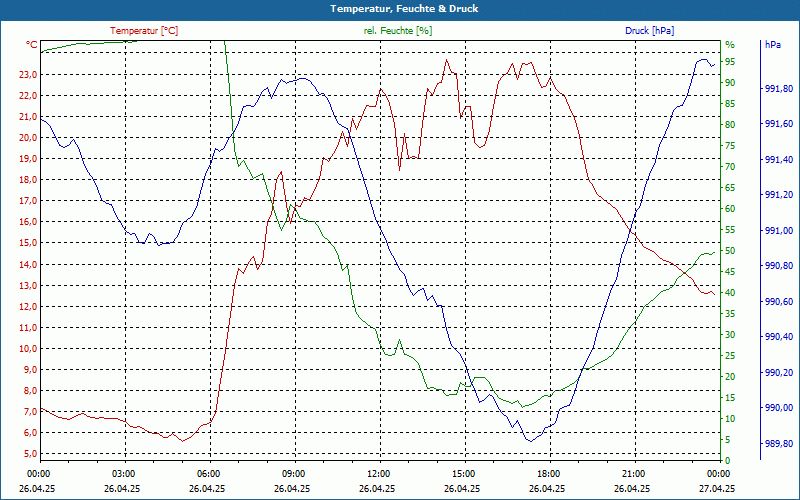Click the '21,0' temperature axis value

coord(28,117)
